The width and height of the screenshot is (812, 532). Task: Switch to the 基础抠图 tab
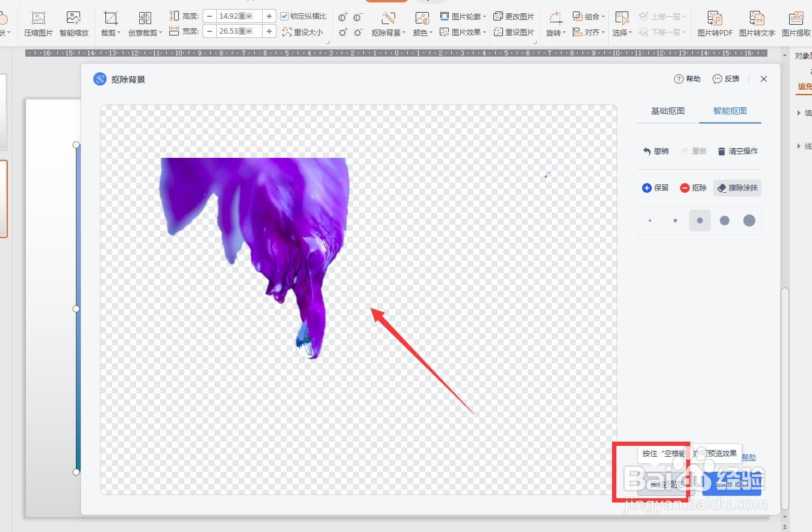pyautogui.click(x=668, y=111)
